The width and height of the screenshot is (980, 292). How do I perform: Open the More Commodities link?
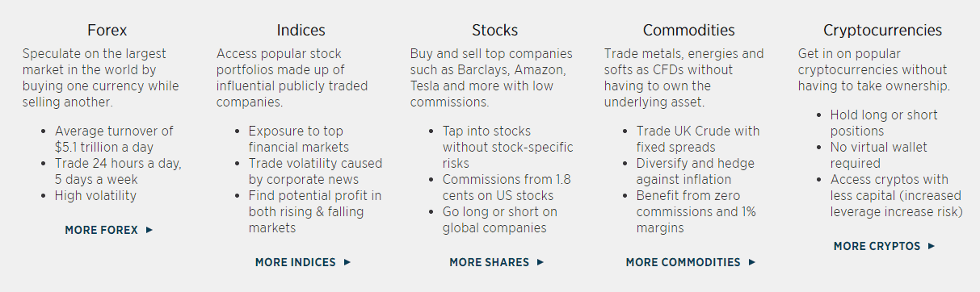pos(691,262)
